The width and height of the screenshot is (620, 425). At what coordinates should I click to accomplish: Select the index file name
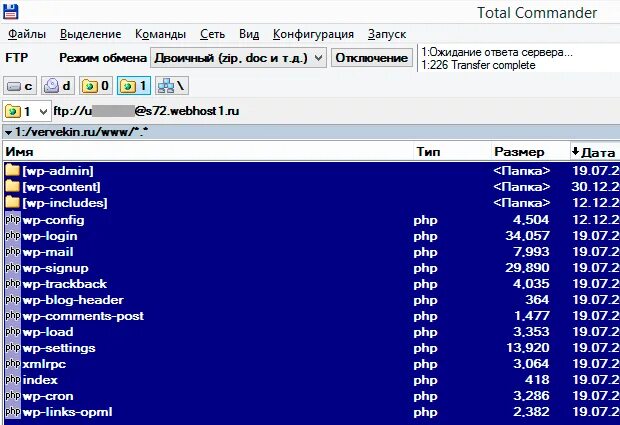click(x=40, y=380)
